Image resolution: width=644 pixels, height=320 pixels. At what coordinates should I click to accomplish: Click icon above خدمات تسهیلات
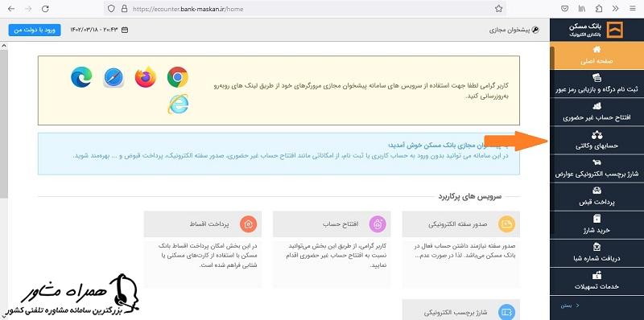coord(597,274)
